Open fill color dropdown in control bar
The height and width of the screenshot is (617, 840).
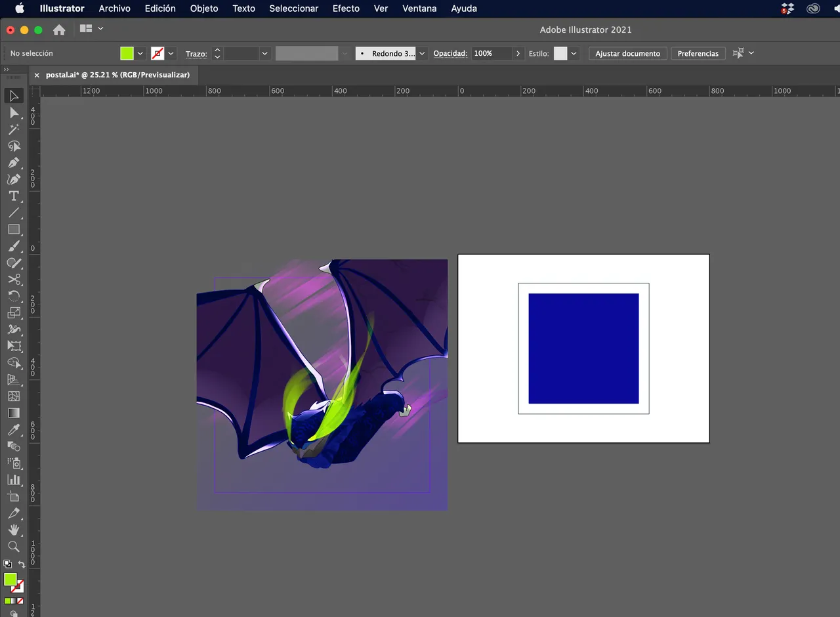point(140,53)
